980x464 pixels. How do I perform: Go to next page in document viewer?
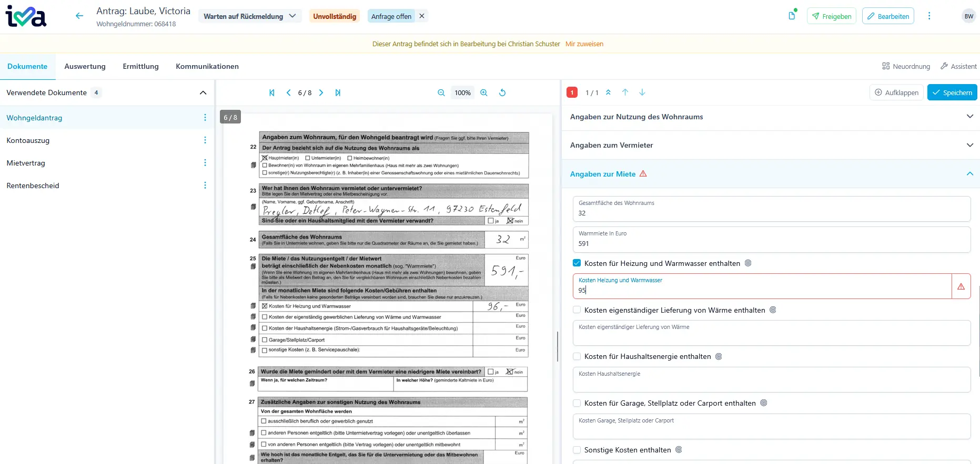coord(321,93)
